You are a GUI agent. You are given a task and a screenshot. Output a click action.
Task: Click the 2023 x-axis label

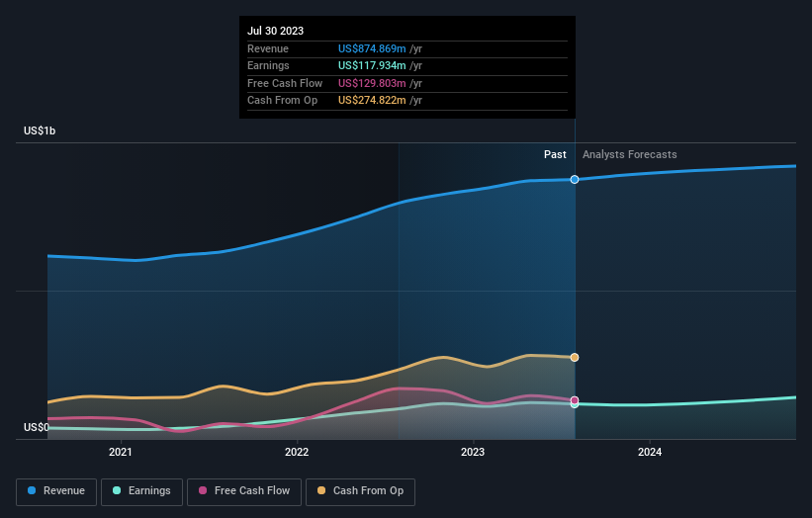[473, 453]
